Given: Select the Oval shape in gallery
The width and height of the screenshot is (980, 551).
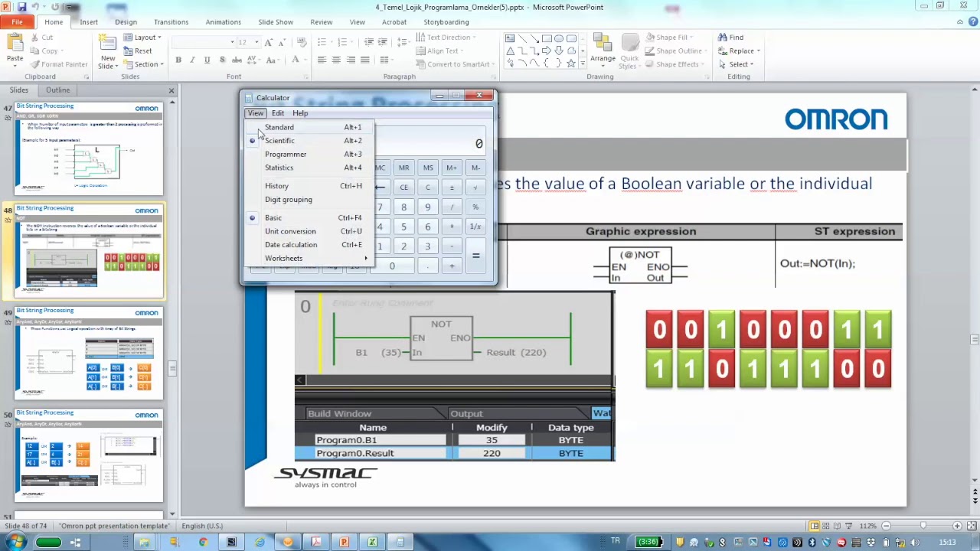Looking at the screenshot, I should pyautogui.click(x=559, y=38).
